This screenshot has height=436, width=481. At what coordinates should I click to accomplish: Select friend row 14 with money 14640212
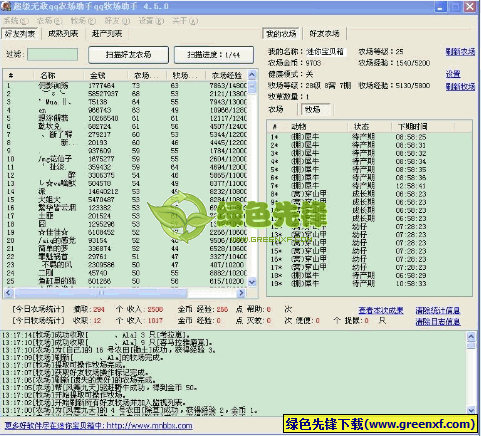pos(126,192)
